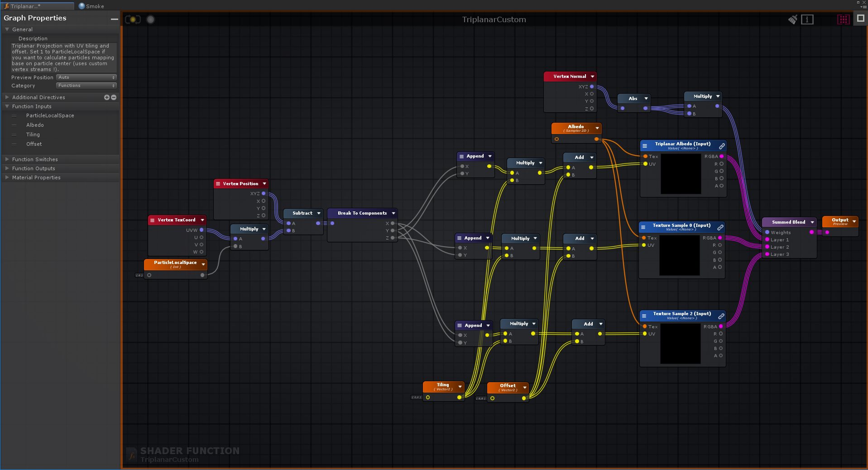Open the info help icon
This screenshot has height=470, width=868.
tap(807, 19)
